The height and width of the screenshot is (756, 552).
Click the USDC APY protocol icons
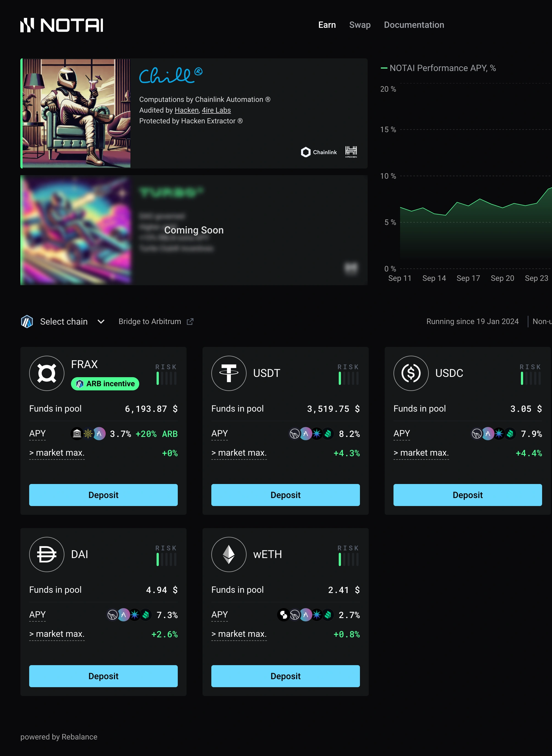[493, 434]
